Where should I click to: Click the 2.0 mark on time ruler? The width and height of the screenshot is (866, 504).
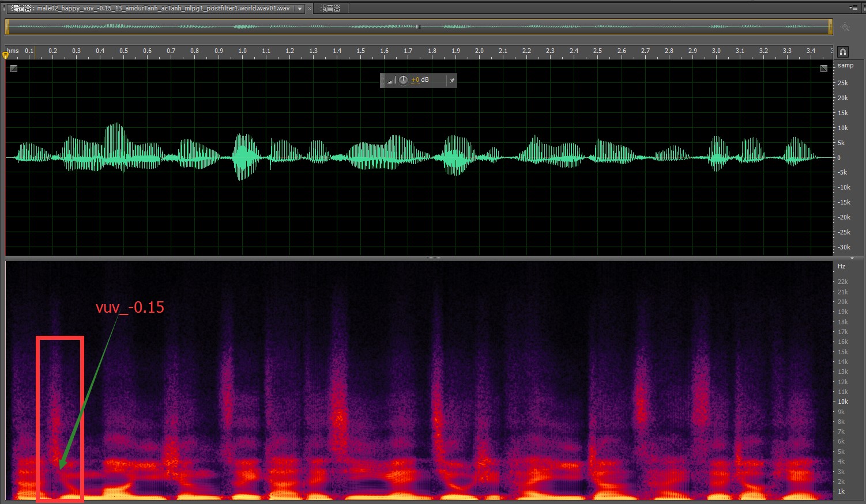click(479, 51)
